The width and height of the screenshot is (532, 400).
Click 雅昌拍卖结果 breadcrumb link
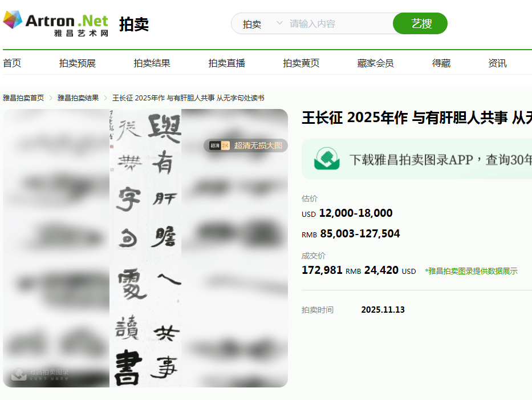point(78,98)
